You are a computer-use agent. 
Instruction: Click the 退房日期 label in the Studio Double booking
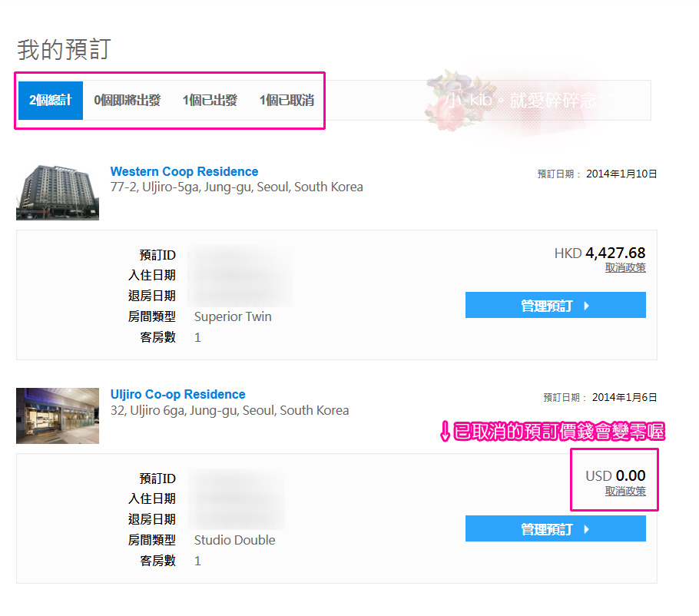tap(152, 519)
